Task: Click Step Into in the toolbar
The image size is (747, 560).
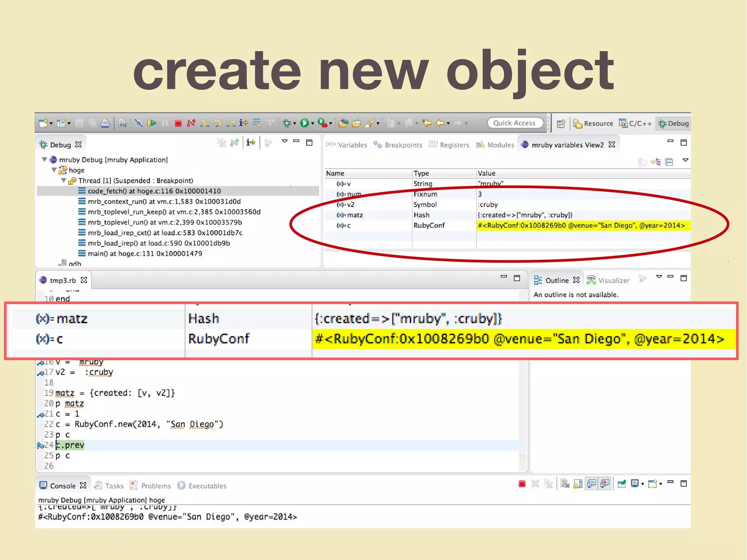Action: point(204,123)
